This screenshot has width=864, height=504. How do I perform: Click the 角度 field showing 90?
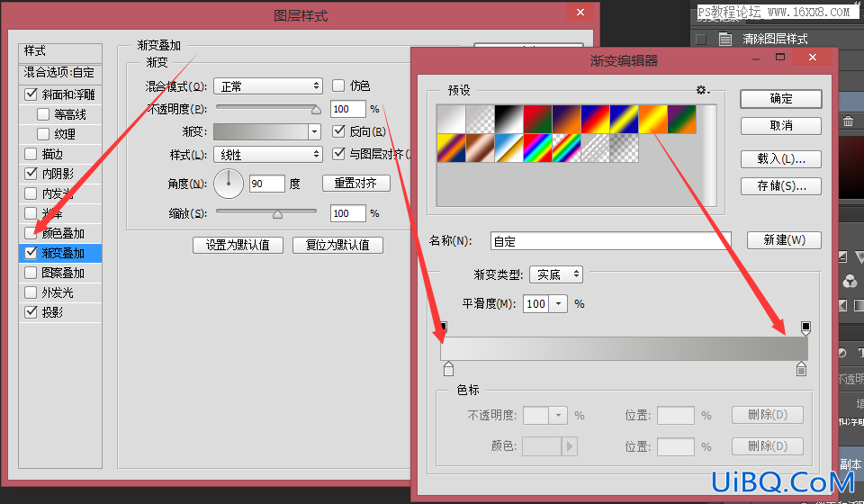point(266,184)
